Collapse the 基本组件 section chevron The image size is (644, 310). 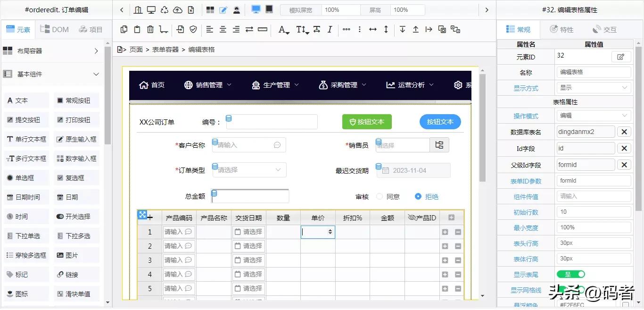click(x=96, y=74)
